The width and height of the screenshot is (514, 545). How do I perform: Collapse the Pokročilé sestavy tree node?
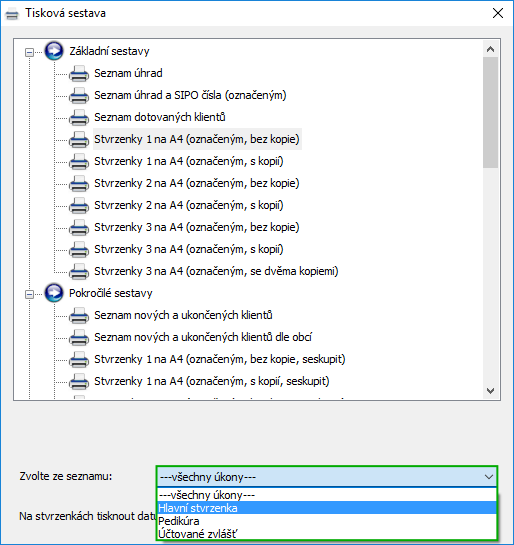(x=30, y=294)
